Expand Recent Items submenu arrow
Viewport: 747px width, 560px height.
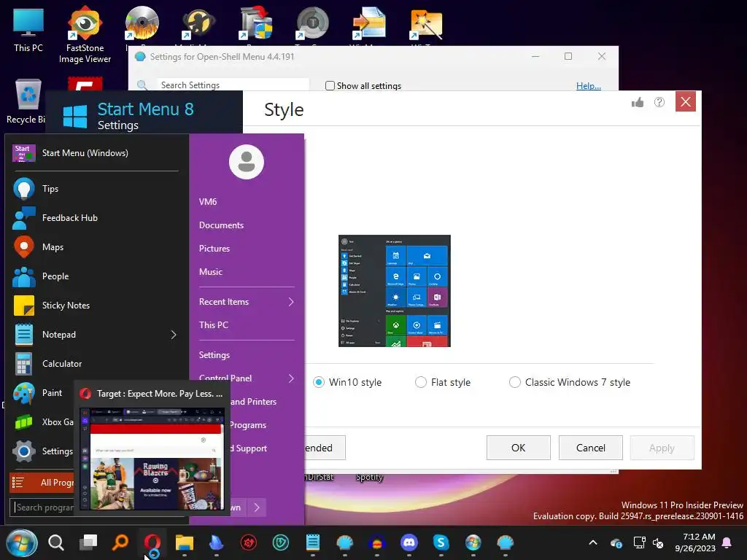pos(290,302)
